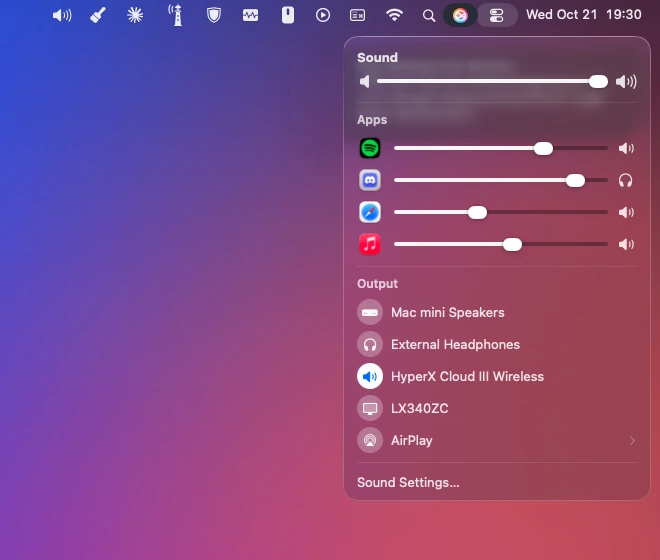Open the starburst menu bar icon
Image resolution: width=660 pixels, height=560 pixels.
pyautogui.click(x=135, y=16)
